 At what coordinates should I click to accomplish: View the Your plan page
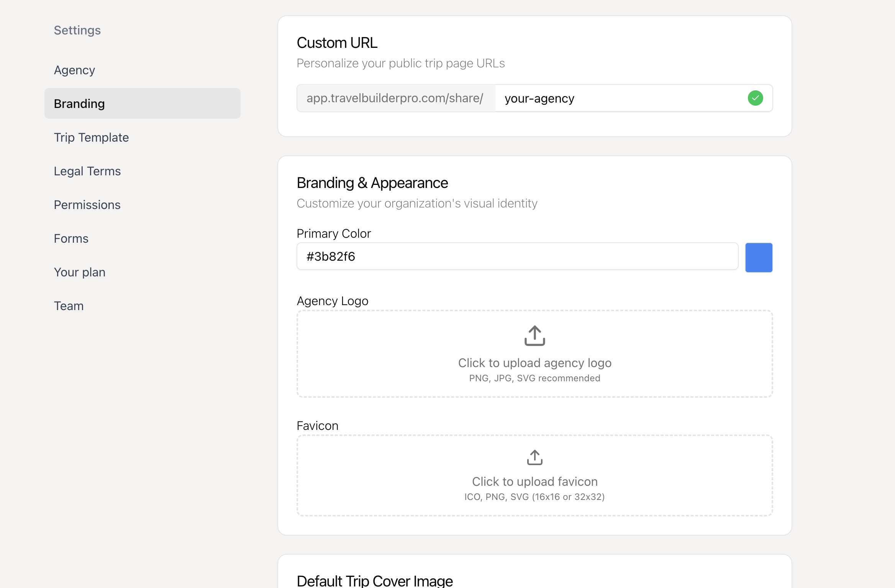click(x=80, y=272)
